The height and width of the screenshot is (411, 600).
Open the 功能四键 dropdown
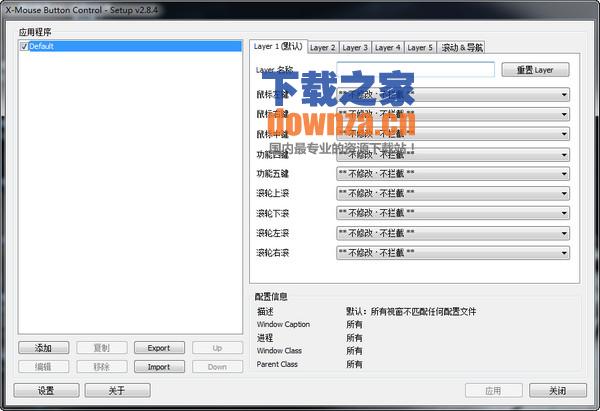coord(453,155)
